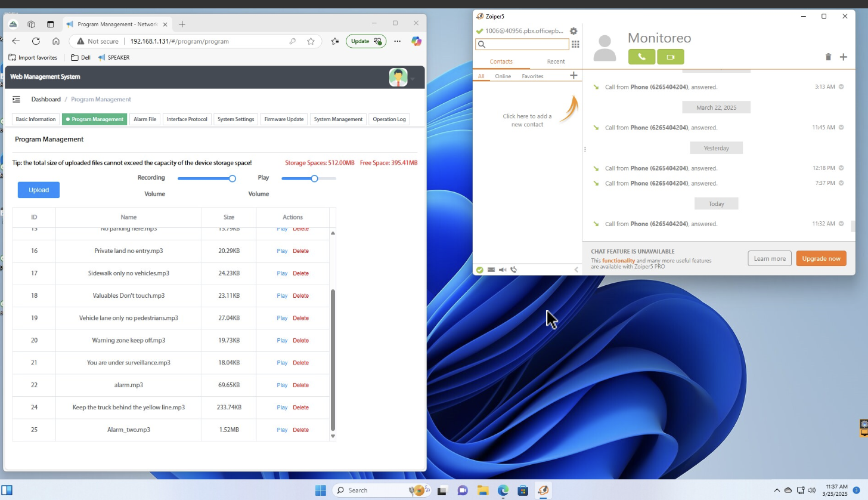Image resolution: width=868 pixels, height=500 pixels.
Task: Open the System Settings tab
Action: pos(235,119)
